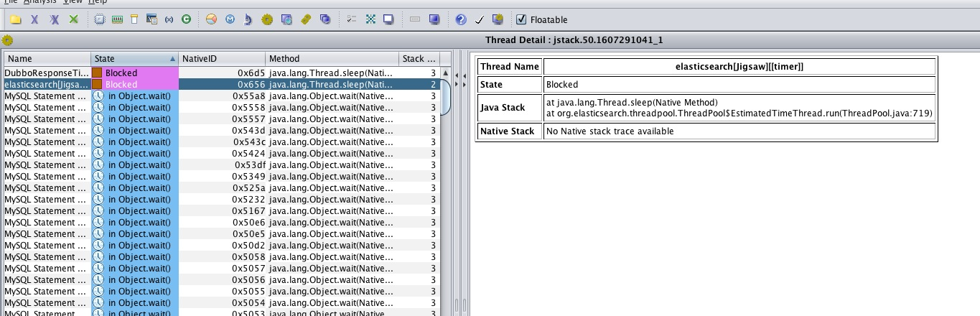Open the green memory module icon
The image size is (980, 316).
[117, 19]
